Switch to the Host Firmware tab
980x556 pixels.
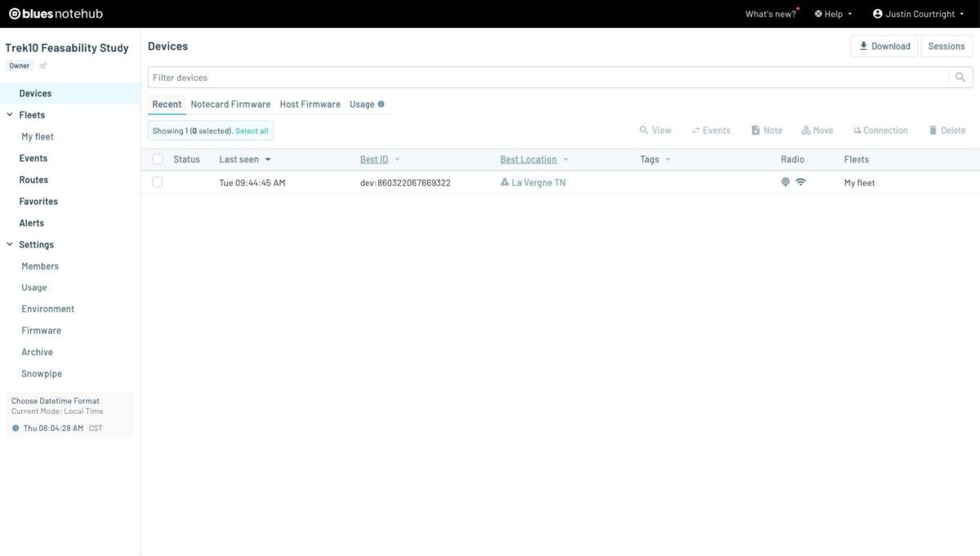[310, 105]
